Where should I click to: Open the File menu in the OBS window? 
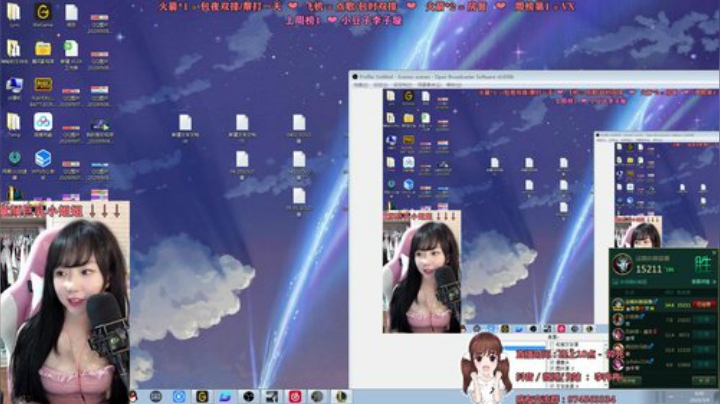tap(361, 85)
